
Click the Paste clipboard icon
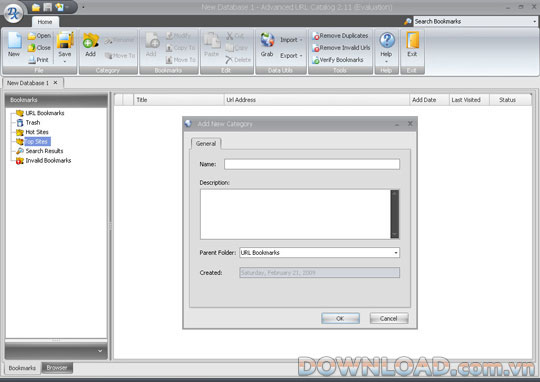211,41
